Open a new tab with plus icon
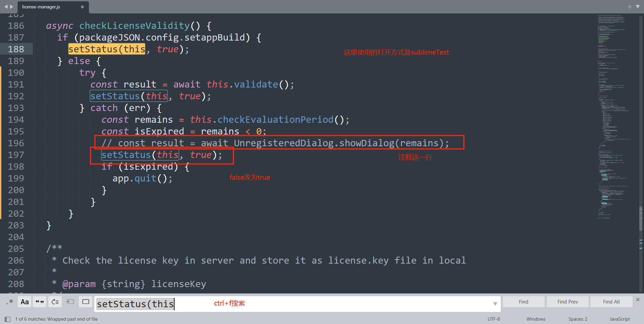Viewport: 644px width, 324px height. [630, 7]
